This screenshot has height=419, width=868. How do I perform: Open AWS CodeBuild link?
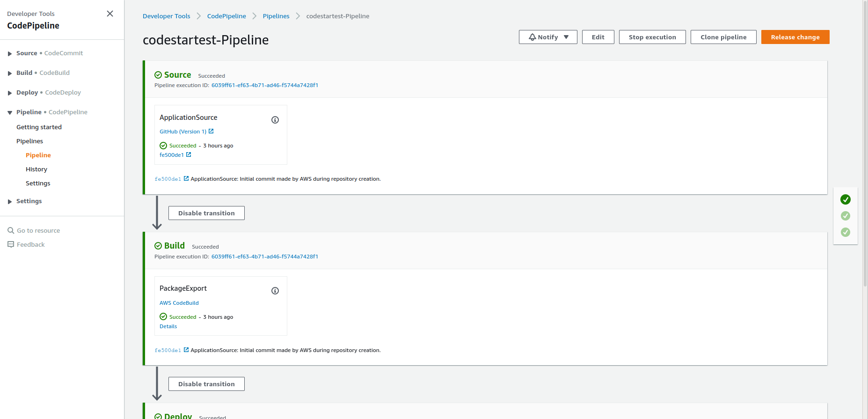pyautogui.click(x=179, y=303)
